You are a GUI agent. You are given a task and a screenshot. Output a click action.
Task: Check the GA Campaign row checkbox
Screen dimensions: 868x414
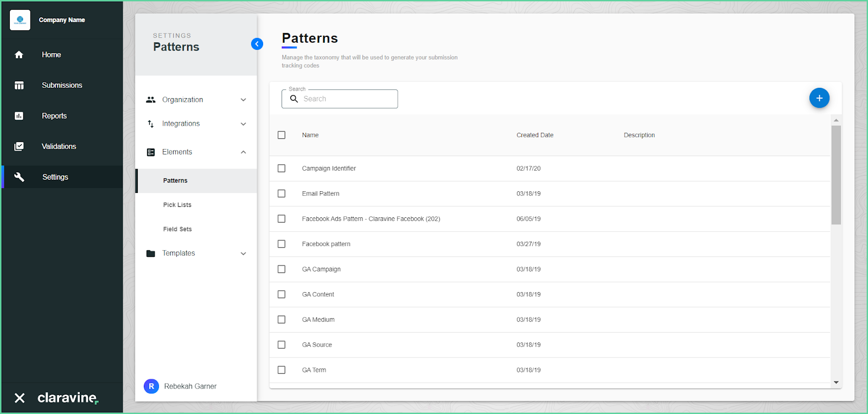(x=282, y=269)
